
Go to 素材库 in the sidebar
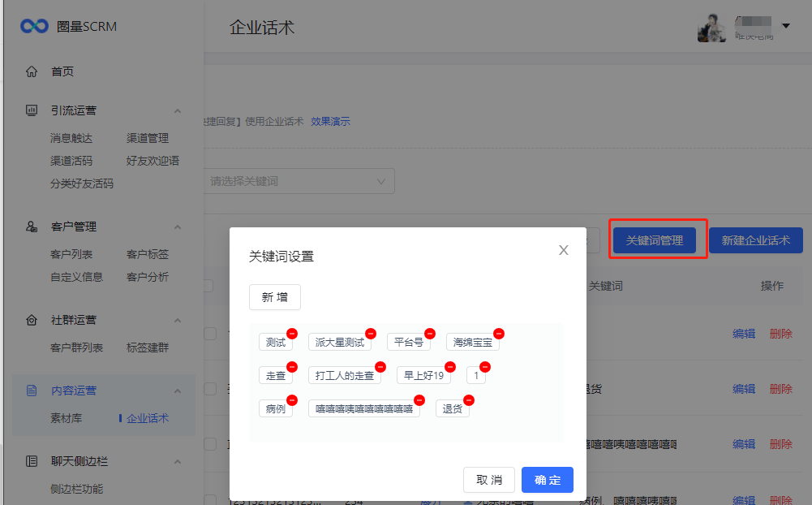[x=66, y=418]
